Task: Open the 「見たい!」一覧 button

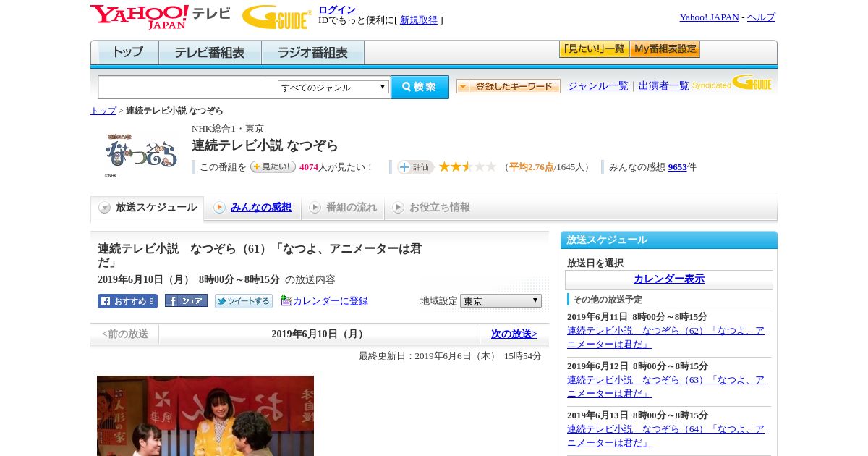Action: click(x=594, y=49)
